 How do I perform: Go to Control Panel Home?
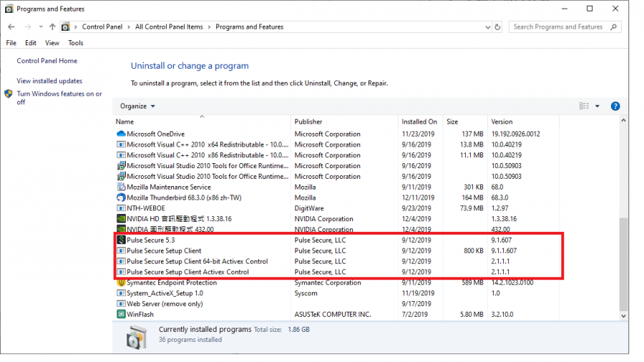click(x=47, y=61)
